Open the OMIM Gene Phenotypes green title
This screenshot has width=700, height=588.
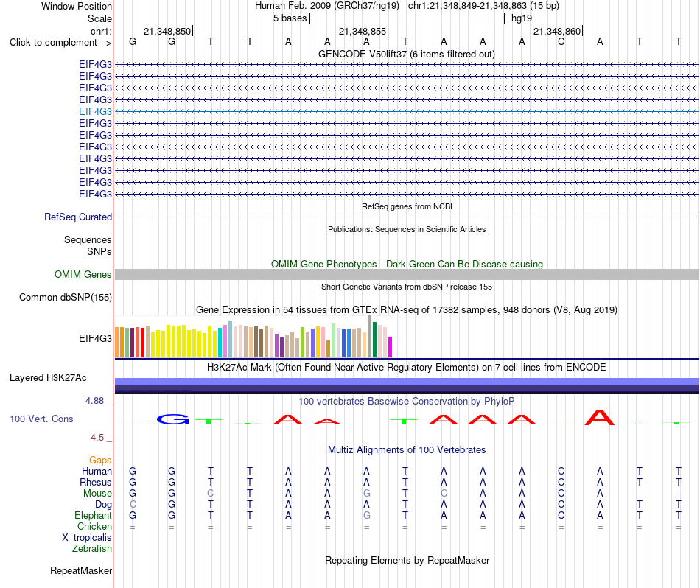(x=407, y=264)
